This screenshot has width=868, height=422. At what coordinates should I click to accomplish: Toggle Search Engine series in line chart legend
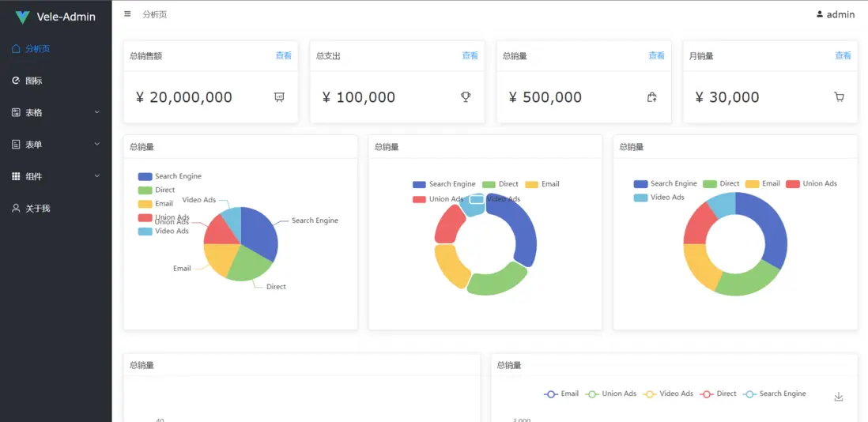tap(774, 394)
